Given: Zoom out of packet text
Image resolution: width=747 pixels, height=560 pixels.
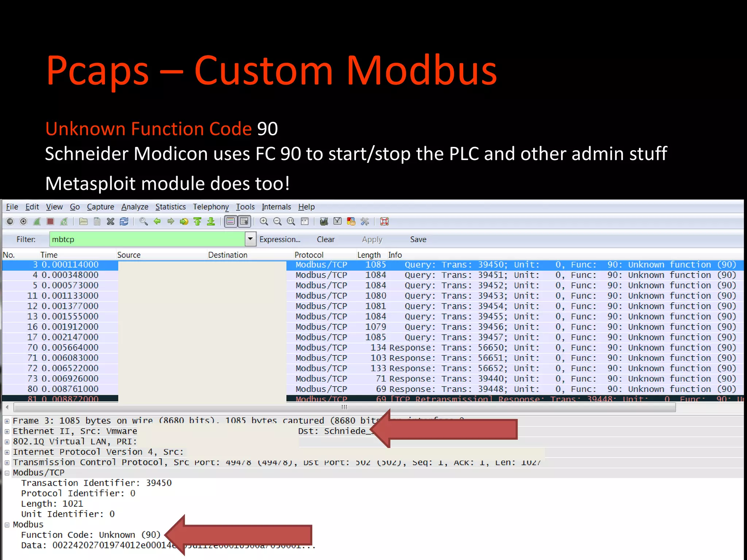Looking at the screenshot, I should tap(278, 221).
